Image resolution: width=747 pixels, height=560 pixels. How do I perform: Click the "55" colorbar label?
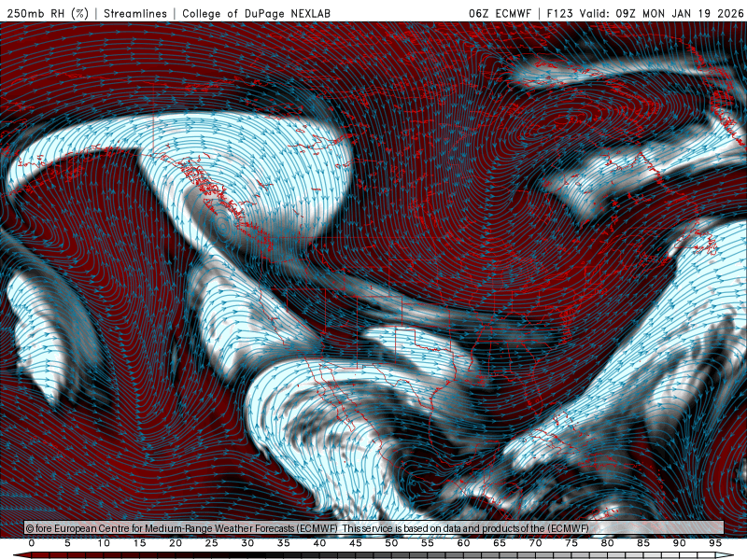tap(428, 543)
